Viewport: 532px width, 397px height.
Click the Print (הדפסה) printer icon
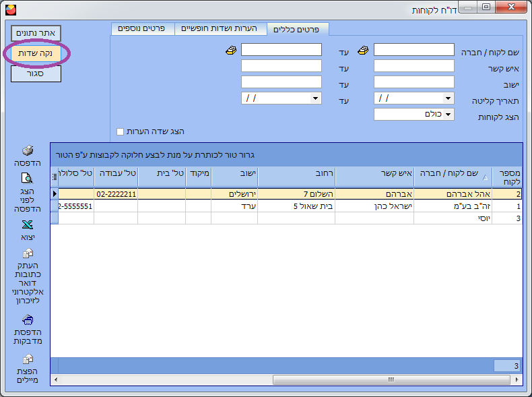pyautogui.click(x=28, y=150)
